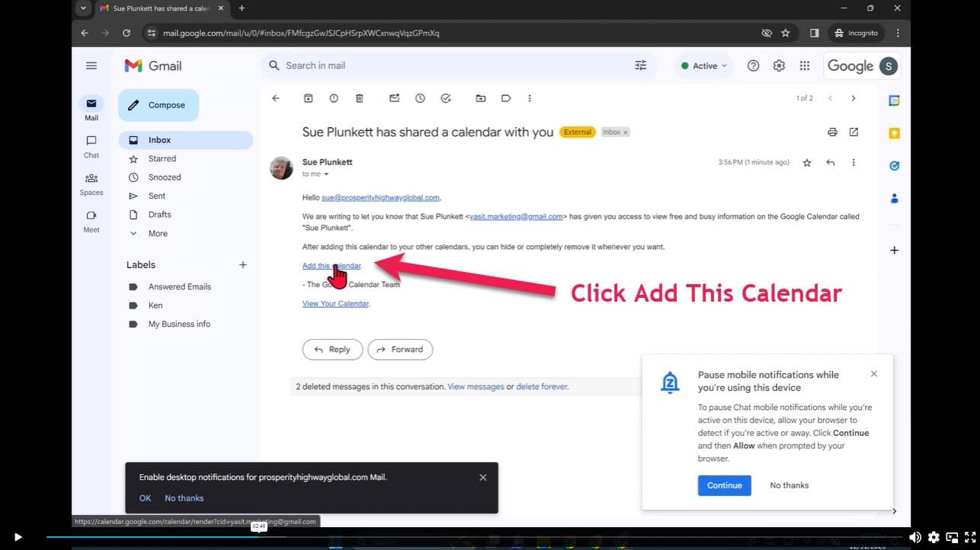Archive the open email
Screen dimensions: 980x550
[x=309, y=98]
